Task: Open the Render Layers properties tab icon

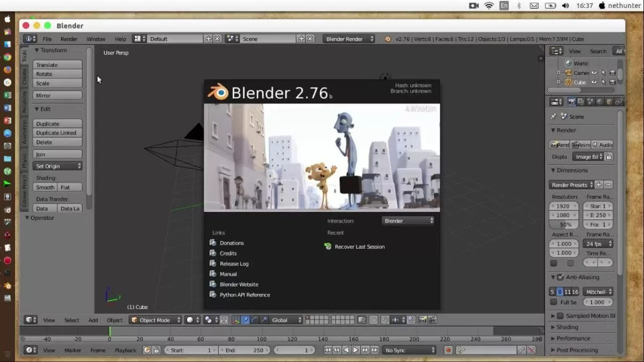Action: click(x=581, y=102)
